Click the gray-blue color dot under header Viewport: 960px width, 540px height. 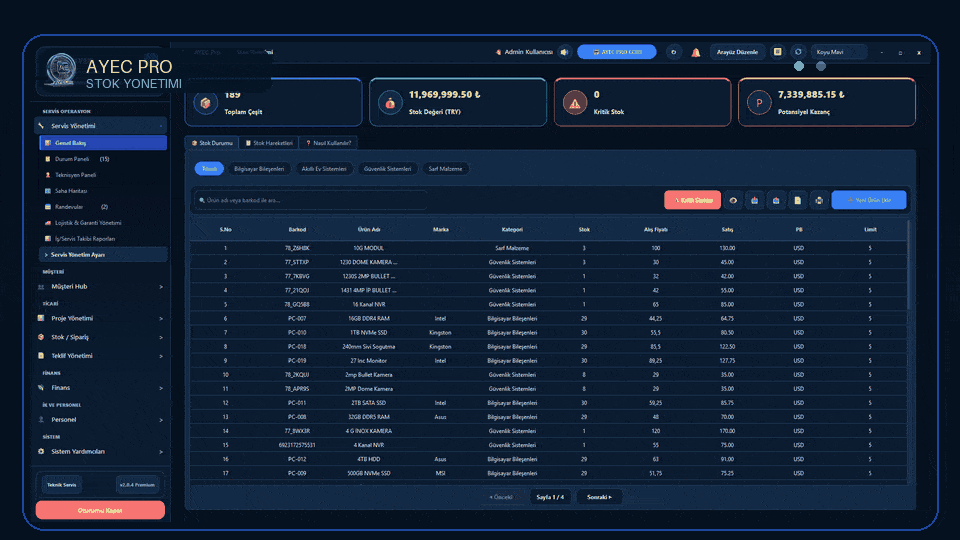point(821,66)
